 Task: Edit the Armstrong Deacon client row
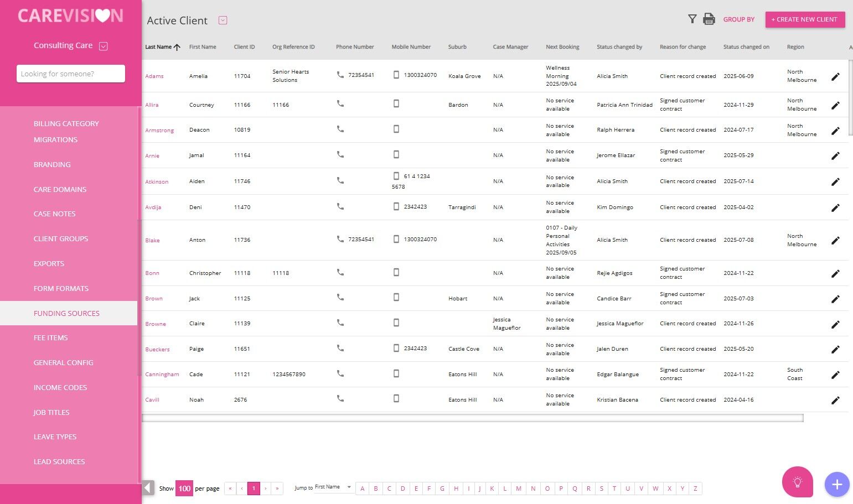(x=835, y=131)
